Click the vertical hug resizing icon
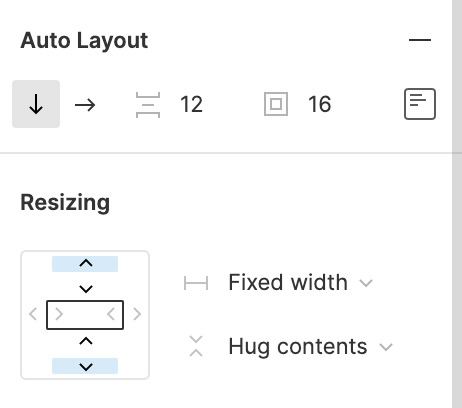Viewport: 462px width, 408px height. point(196,347)
